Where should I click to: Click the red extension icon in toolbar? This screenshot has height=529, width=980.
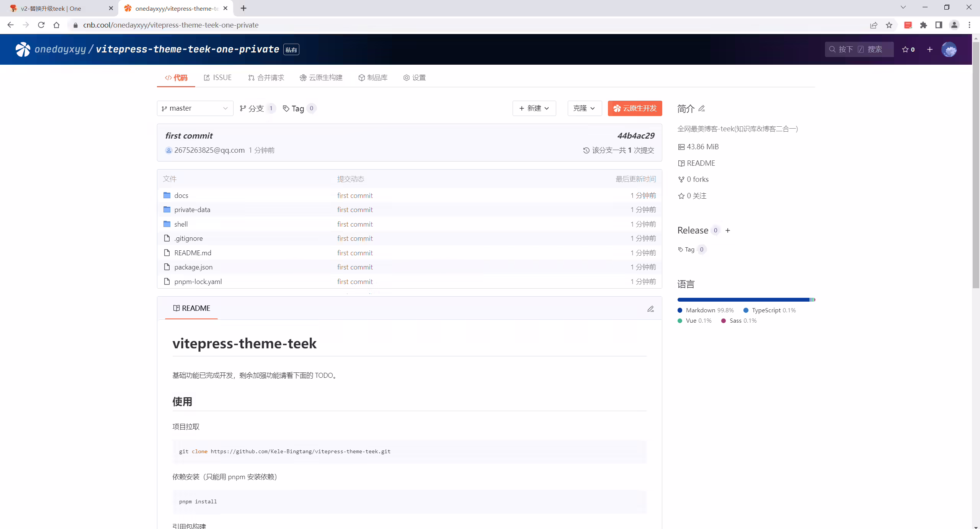(908, 25)
